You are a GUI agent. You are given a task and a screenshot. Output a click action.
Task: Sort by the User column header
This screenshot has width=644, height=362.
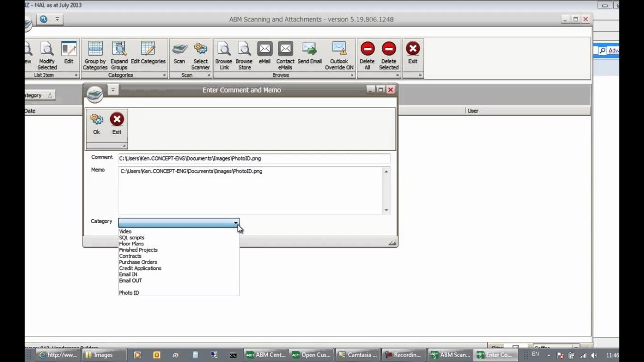point(473,111)
